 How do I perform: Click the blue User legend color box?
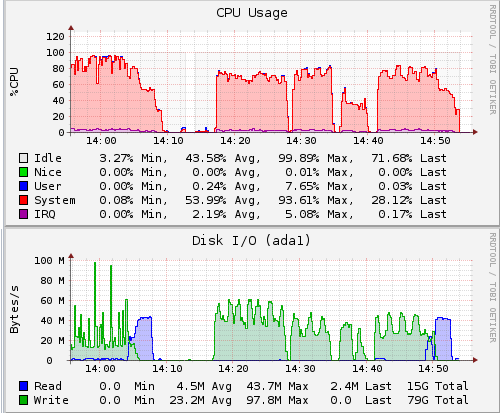click(x=23, y=186)
